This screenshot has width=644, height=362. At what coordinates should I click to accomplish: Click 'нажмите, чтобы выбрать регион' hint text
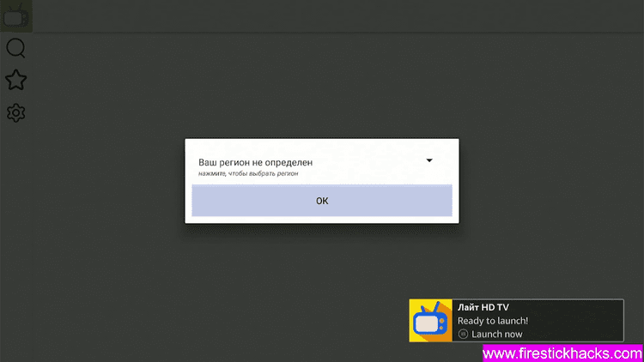[248, 173]
